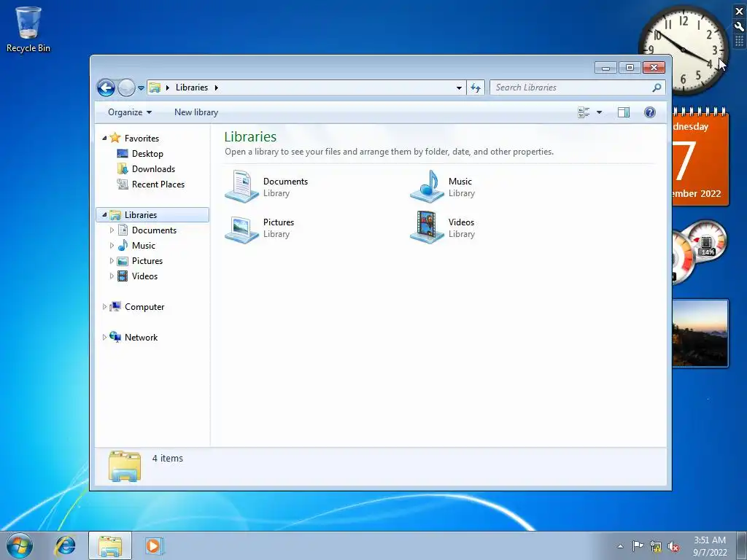
Task: Click the Desktop icon in Favorites
Action: click(x=123, y=153)
